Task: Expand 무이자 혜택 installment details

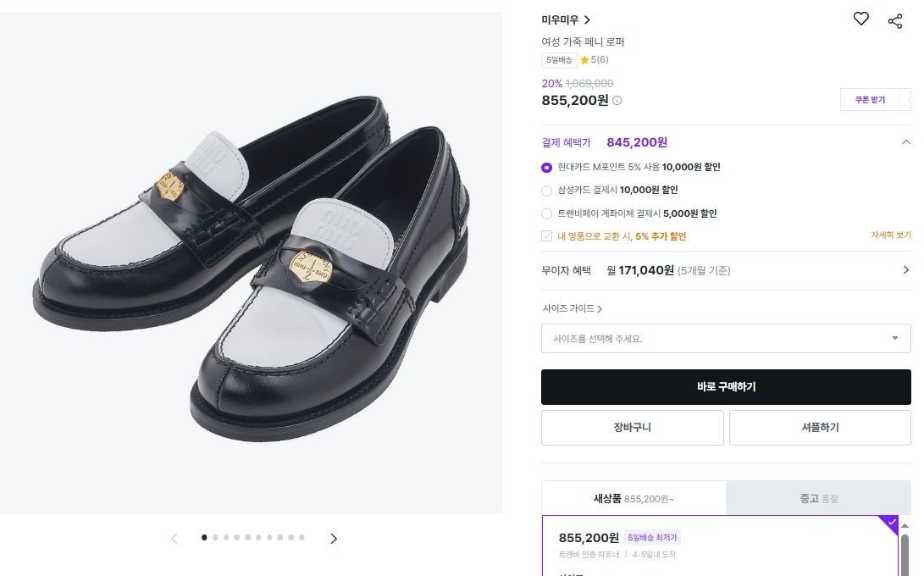Action: pos(905,270)
